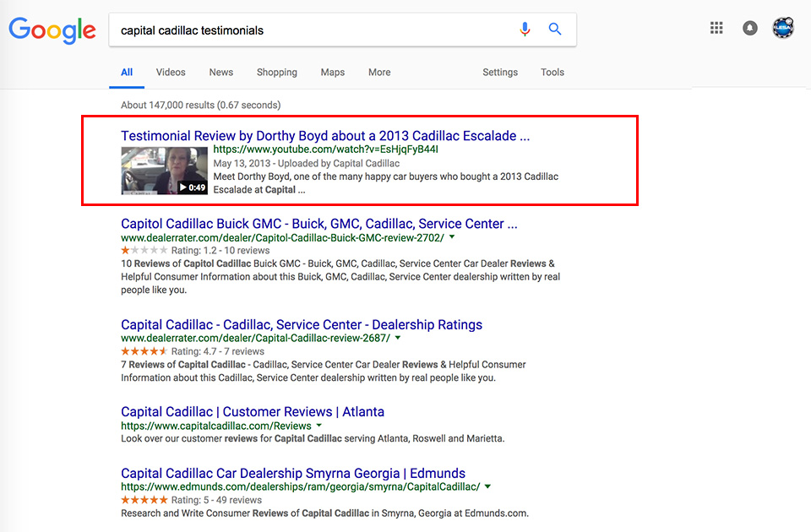Image resolution: width=811 pixels, height=532 pixels.
Task: Expand dropdown arrow beside Capitol-Cadillac-Buick-GMC URL
Action: click(452, 236)
